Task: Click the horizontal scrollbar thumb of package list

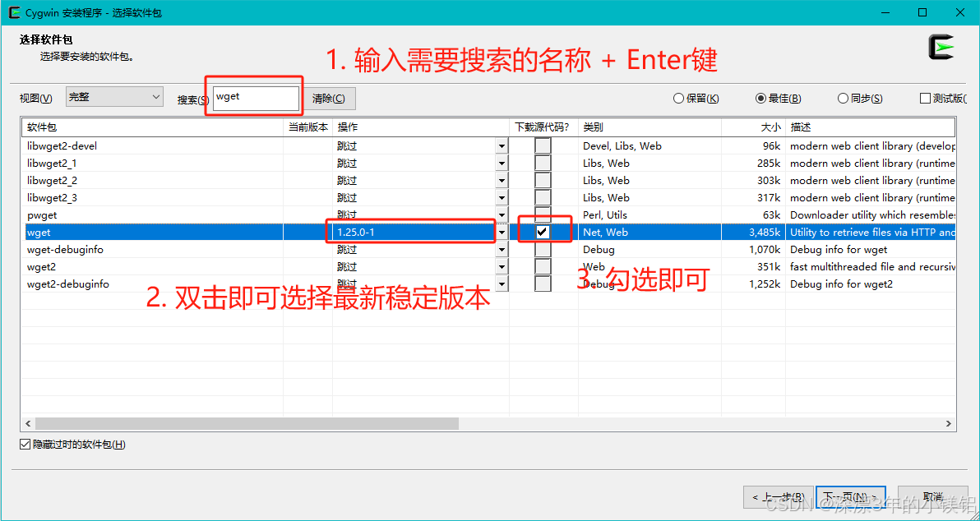Action: pos(247,423)
